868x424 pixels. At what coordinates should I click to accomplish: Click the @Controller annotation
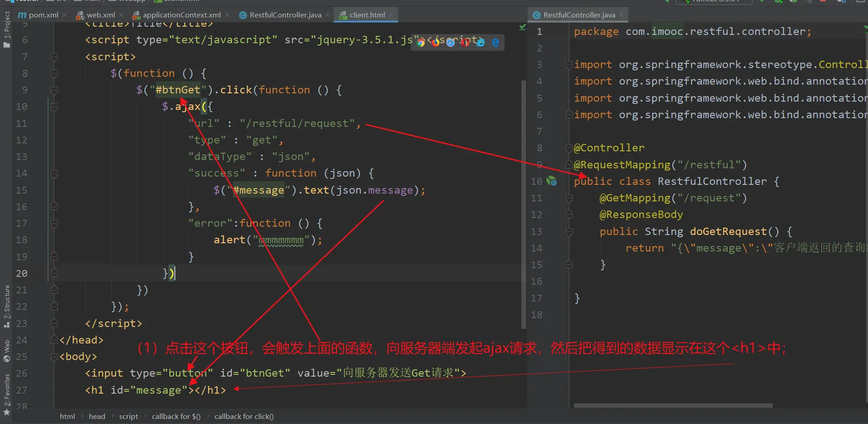(609, 148)
